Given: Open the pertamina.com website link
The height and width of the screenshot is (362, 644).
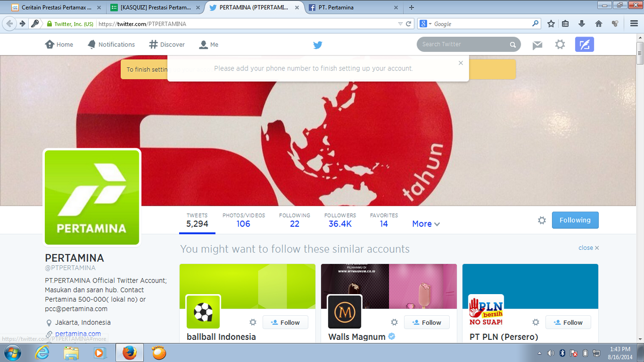Looking at the screenshot, I should 78,334.
